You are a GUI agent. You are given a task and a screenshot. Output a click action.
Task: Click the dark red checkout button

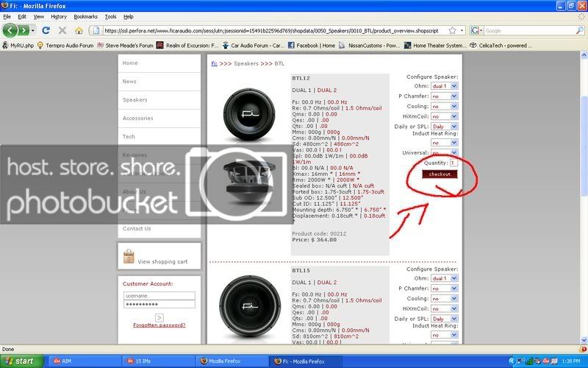point(440,174)
